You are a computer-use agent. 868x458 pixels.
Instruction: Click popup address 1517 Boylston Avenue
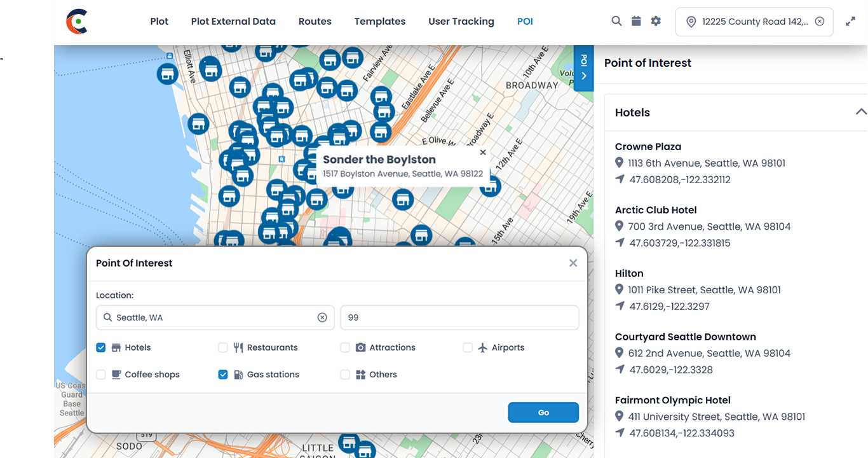click(403, 174)
